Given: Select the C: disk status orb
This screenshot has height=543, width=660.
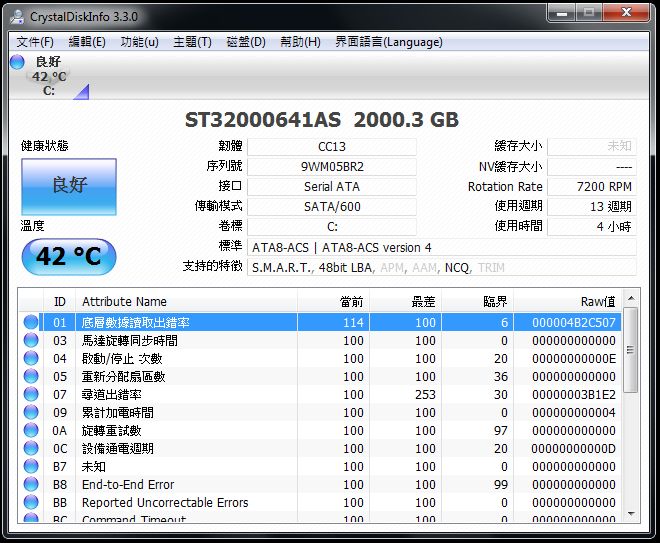Looking at the screenshot, I should [x=17, y=62].
